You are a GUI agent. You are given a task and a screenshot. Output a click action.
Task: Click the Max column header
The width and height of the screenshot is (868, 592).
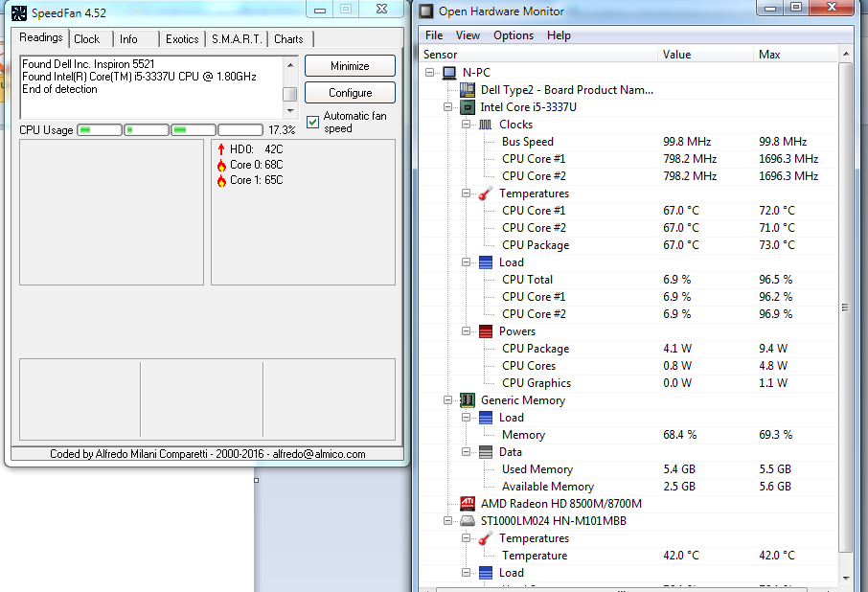[796, 55]
